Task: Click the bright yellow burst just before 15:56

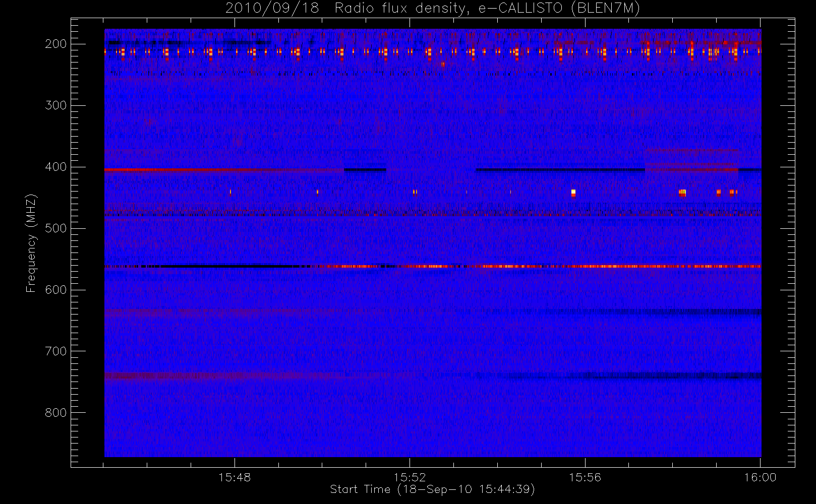Action: [573, 192]
